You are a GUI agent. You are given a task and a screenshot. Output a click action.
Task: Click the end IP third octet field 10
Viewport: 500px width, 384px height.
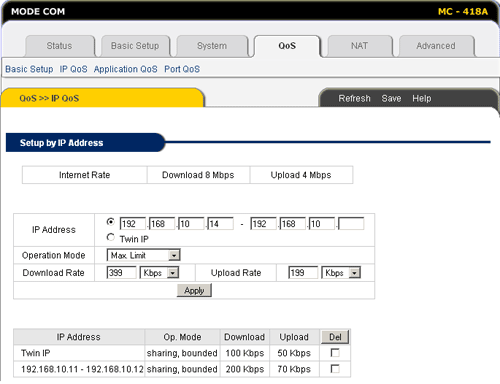pos(322,224)
